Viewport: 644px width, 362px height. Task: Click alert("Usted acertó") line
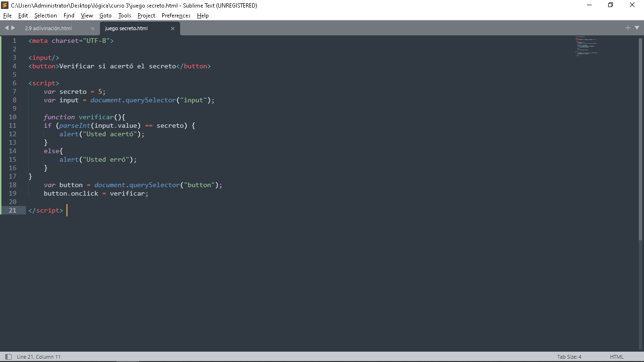tap(102, 134)
